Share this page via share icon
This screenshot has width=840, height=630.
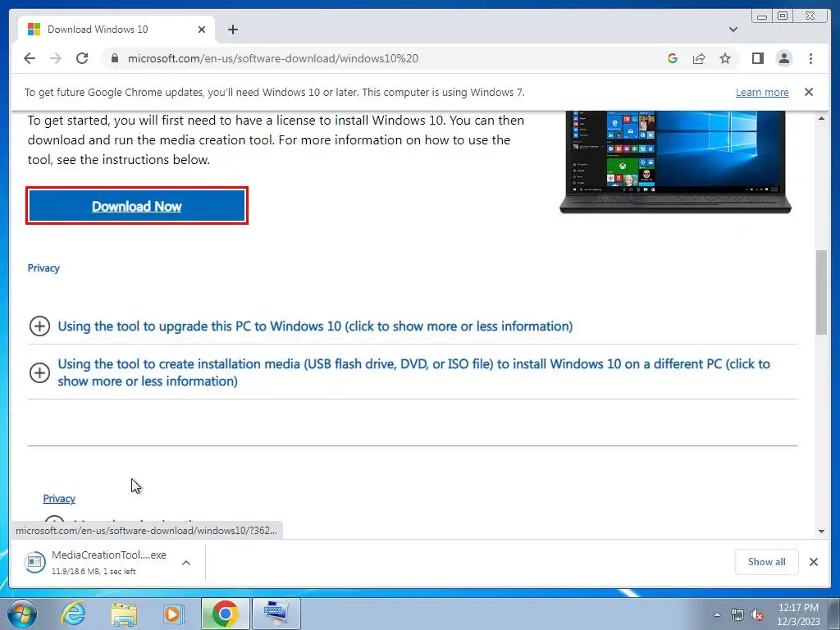699,58
